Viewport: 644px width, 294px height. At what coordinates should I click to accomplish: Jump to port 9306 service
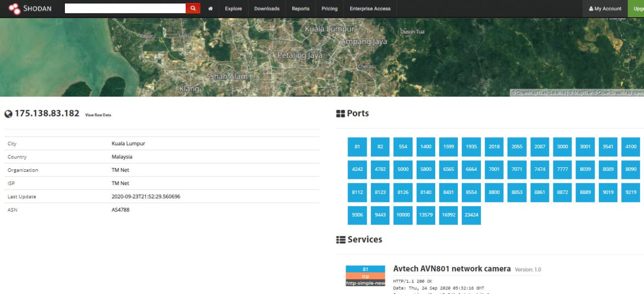pos(357,215)
